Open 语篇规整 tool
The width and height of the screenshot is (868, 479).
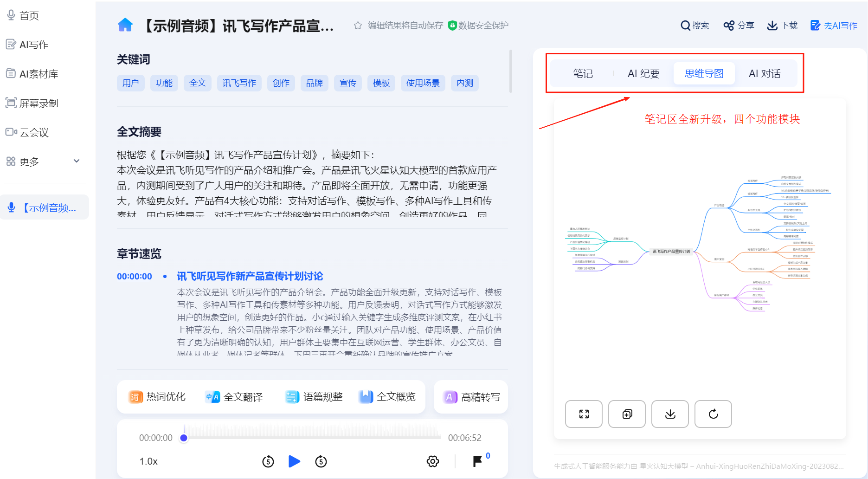[x=314, y=397]
